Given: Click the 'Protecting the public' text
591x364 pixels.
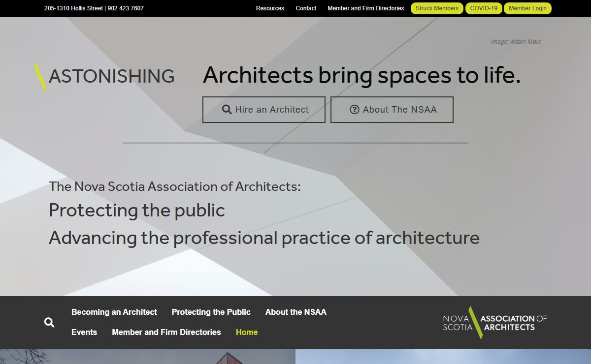Looking at the screenshot, I should 137,211.
